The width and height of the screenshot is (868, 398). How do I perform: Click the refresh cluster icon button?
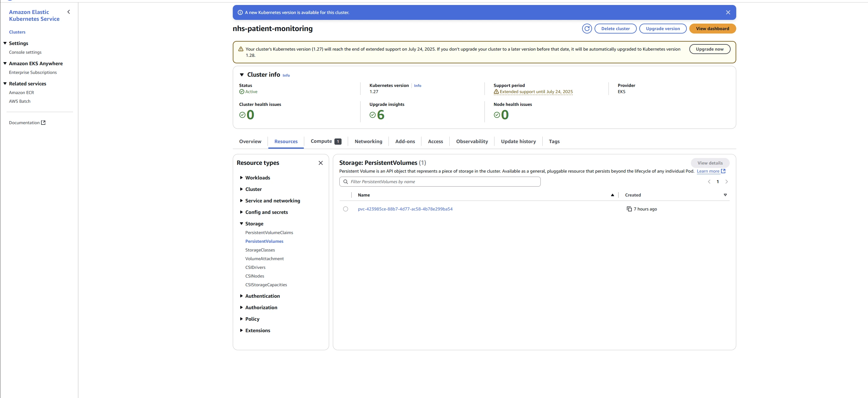tap(587, 29)
